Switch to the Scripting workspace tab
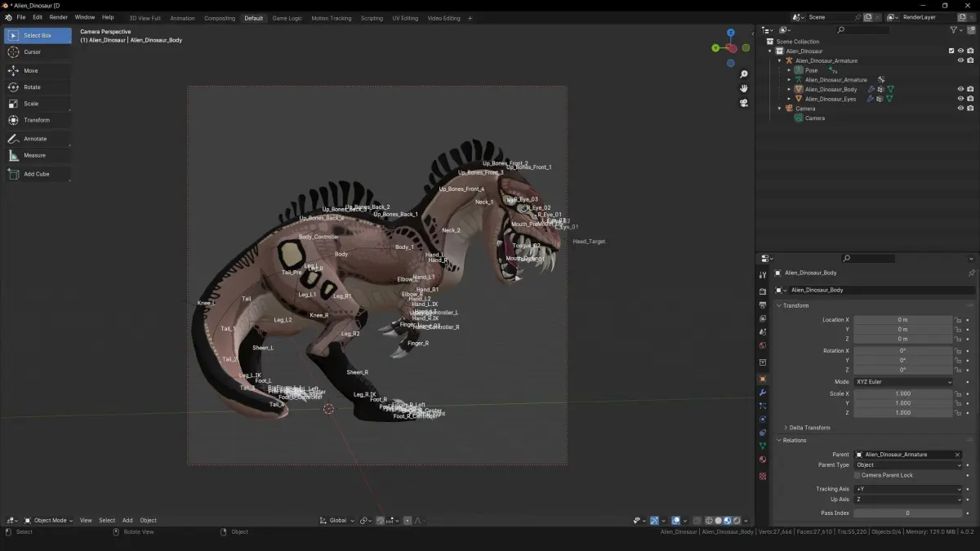 click(372, 18)
